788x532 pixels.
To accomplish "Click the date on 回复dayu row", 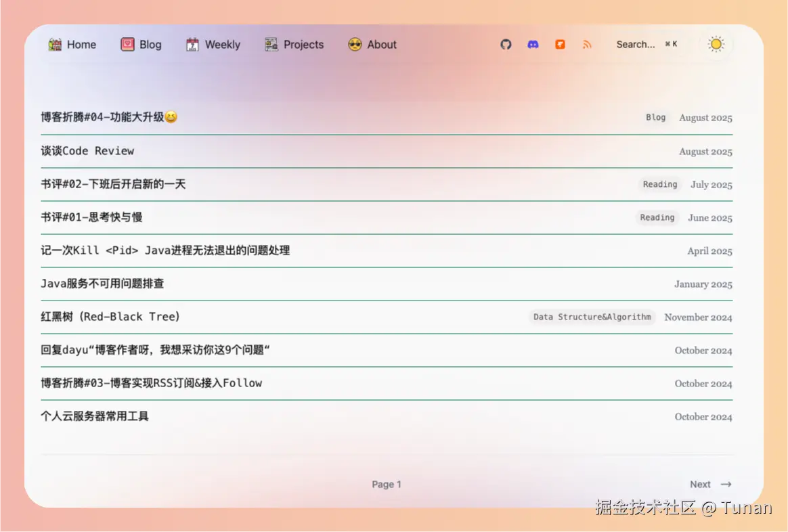I will [x=703, y=350].
